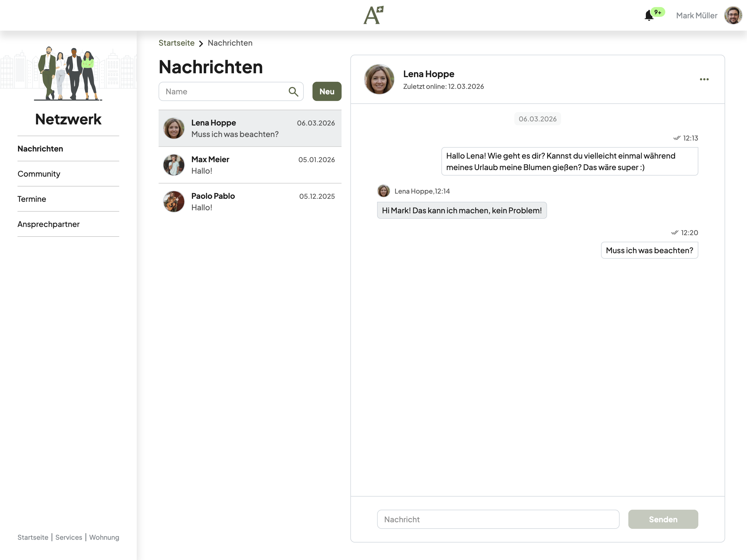The width and height of the screenshot is (747, 560).
Task: Click the 06.03.2026 date chip in chat
Action: tap(538, 119)
